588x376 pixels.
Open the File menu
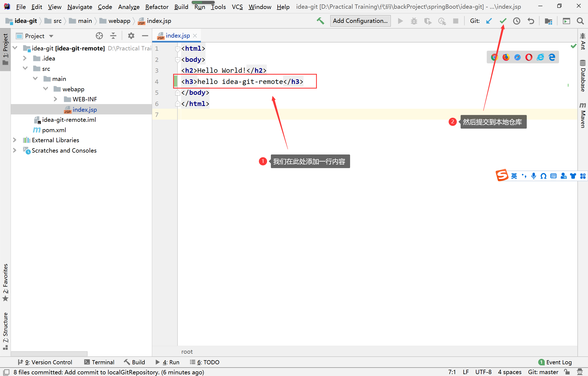21,7
